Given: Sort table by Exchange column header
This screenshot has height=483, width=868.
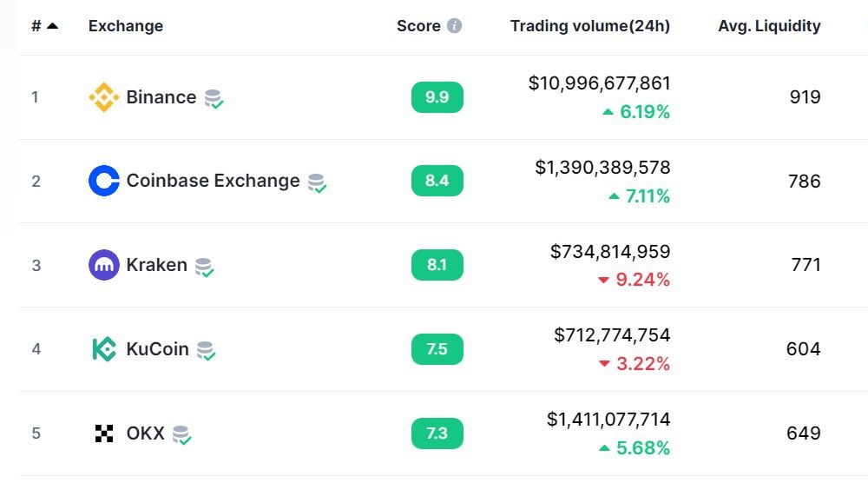Looking at the screenshot, I should [x=126, y=26].
